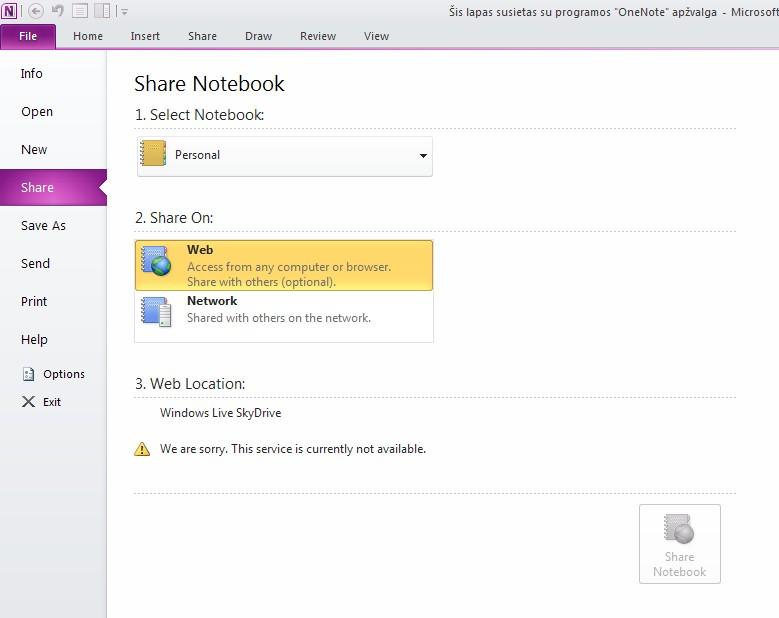
Task: Switch to the Share ribbon tab
Action: click(x=202, y=36)
